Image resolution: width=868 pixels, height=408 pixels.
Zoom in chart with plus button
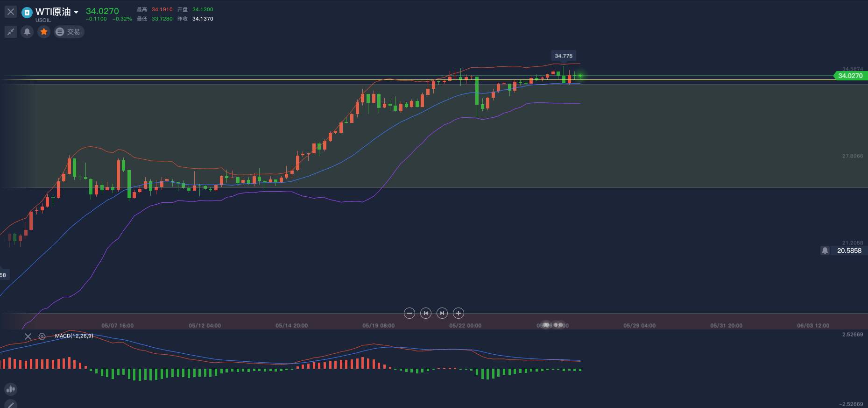tap(459, 313)
